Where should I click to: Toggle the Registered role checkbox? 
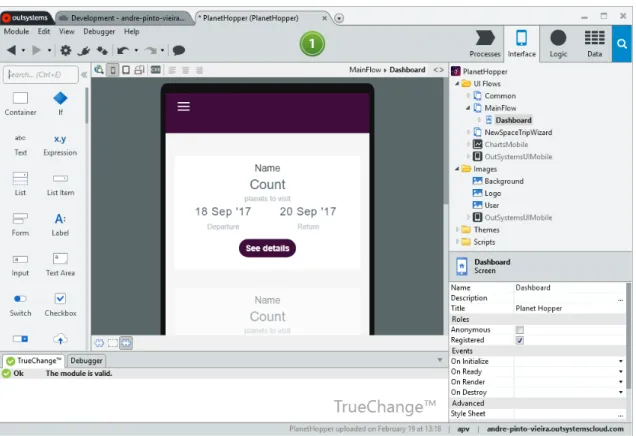coord(520,340)
